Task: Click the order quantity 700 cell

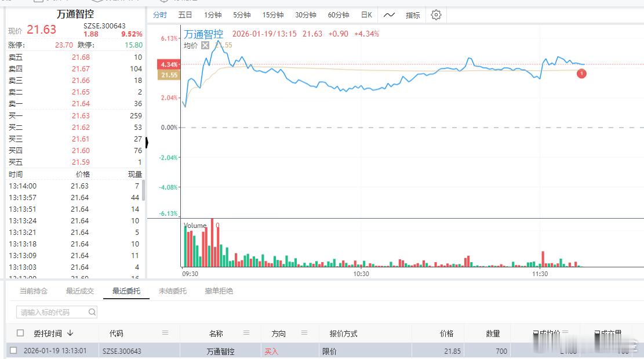Action: 501,351
